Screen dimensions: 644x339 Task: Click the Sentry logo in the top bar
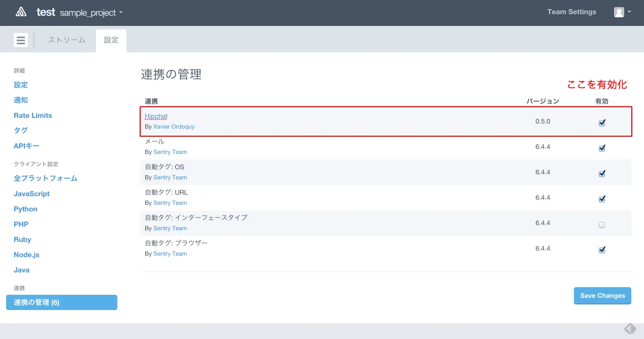click(21, 11)
